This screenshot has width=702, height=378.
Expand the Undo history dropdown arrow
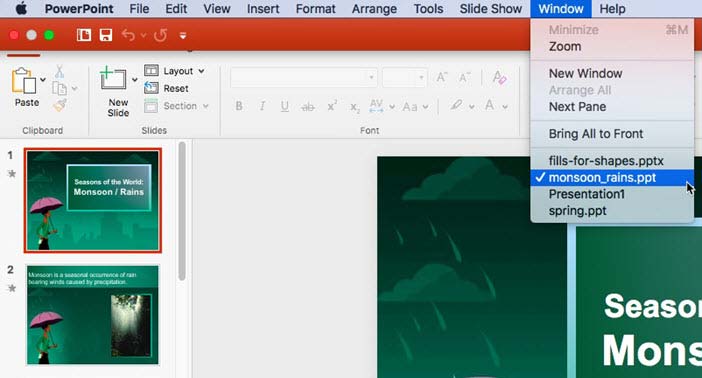(143, 35)
